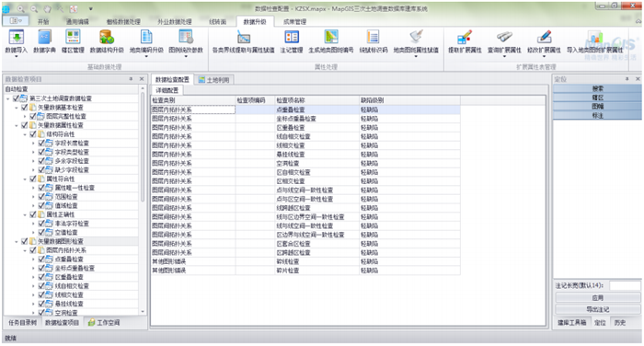Screen dimensions: 644x346
Task: Toggle 矢量数据图形检查 checkbox
Action: click(x=25, y=241)
